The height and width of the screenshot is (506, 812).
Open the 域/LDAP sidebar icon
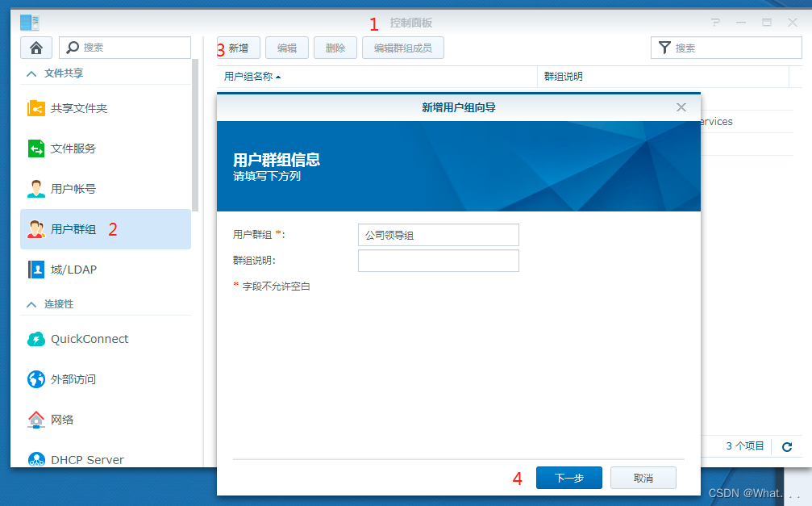coord(36,269)
